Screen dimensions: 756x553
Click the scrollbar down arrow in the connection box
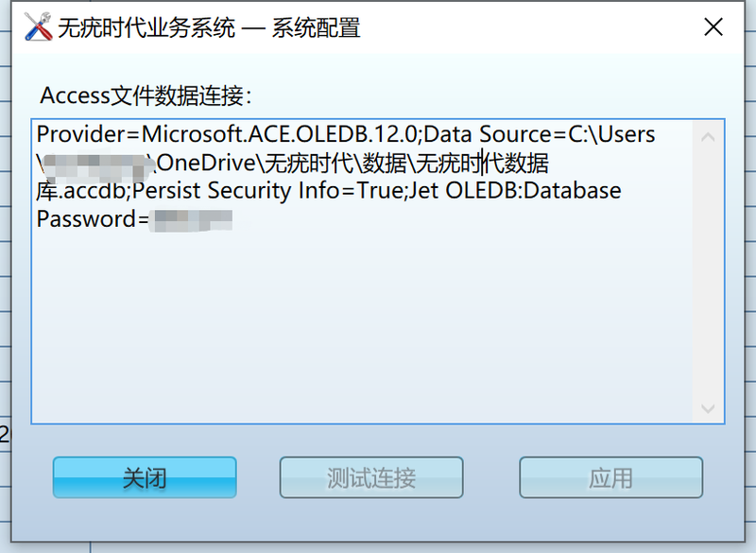tap(708, 408)
